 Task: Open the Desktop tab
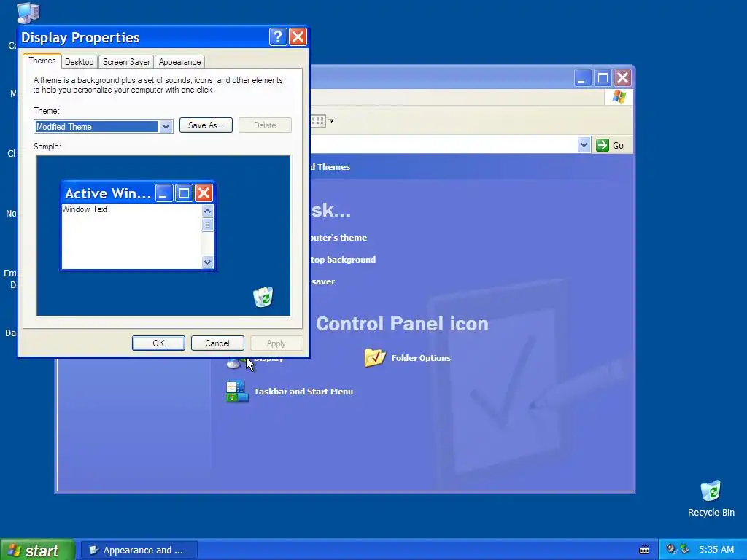(x=79, y=62)
